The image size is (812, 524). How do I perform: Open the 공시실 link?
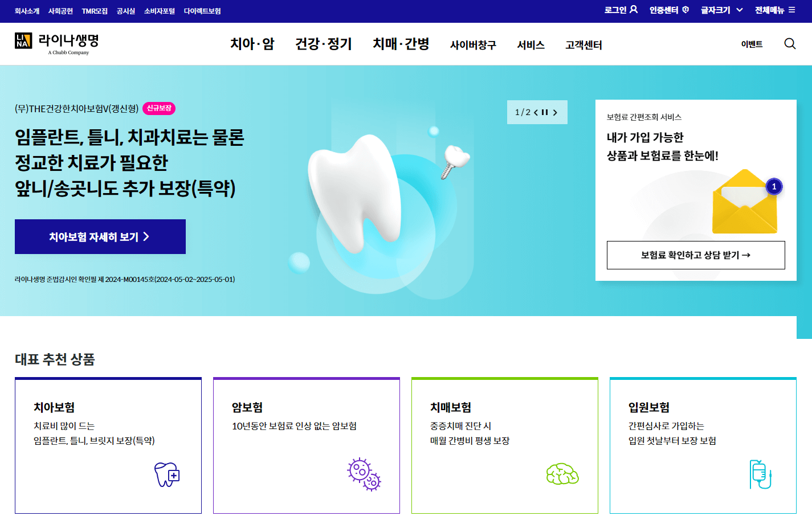[126, 11]
